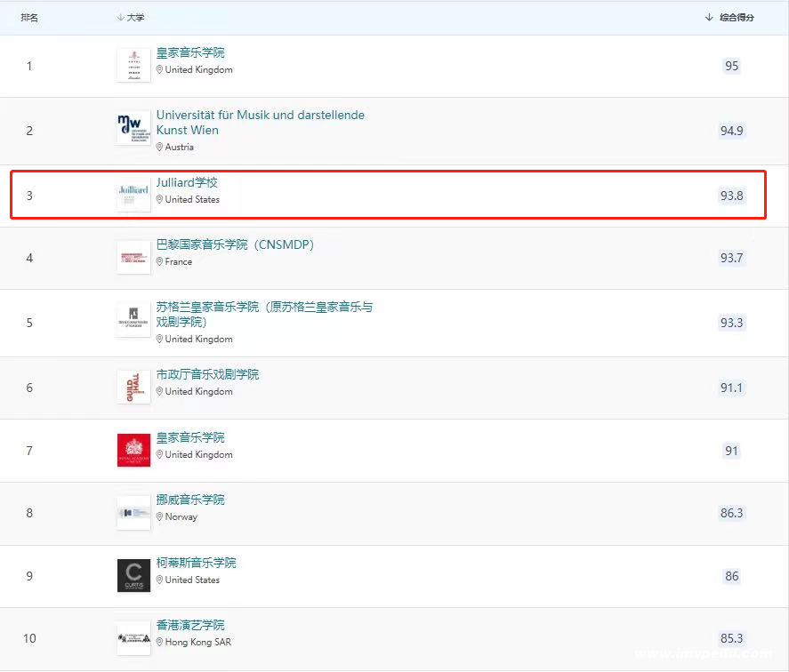Click the Royal Conservatoire of Scotland logo
Screen dimensions: 789x672
133,320
